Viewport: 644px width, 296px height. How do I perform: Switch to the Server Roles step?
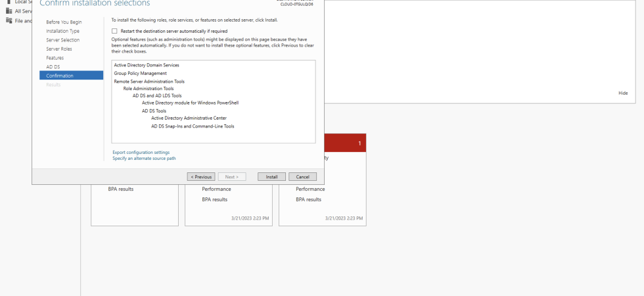(x=59, y=49)
